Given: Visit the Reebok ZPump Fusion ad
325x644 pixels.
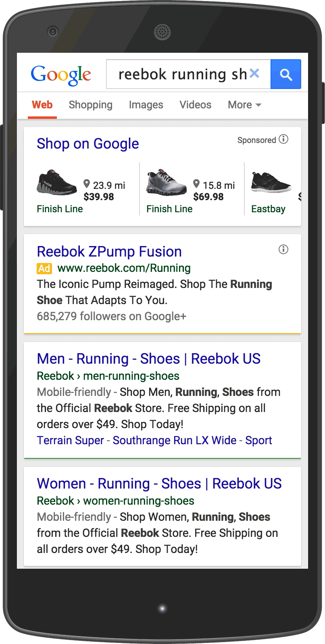Looking at the screenshot, I should (x=109, y=251).
